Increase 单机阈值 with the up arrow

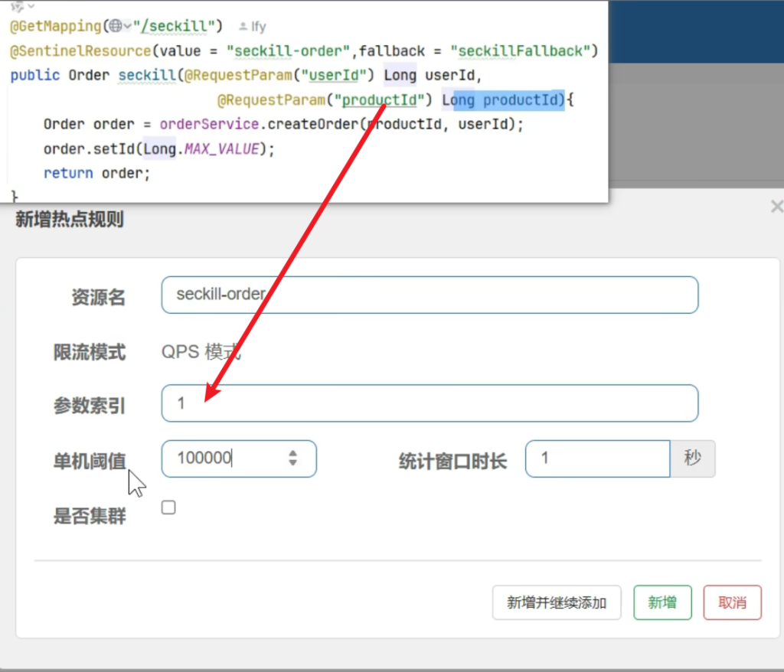pyautogui.click(x=292, y=453)
